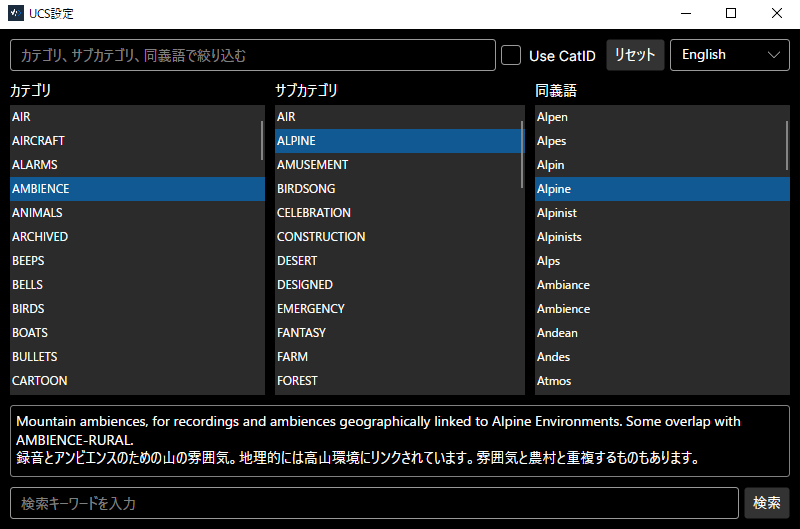Screen dimensions: 800x529
Task: Choose CONSTRUCTION from the subcategory list
Action: point(321,237)
